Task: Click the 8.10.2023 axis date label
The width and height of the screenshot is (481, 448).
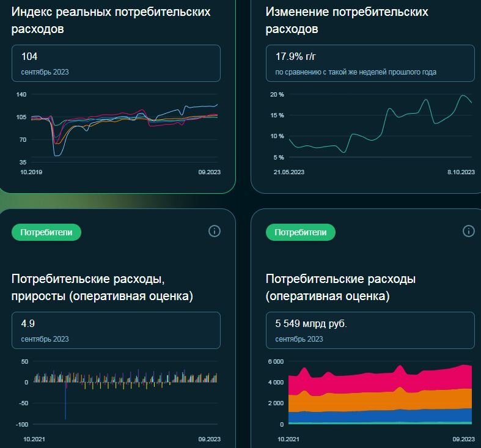Action: click(461, 172)
